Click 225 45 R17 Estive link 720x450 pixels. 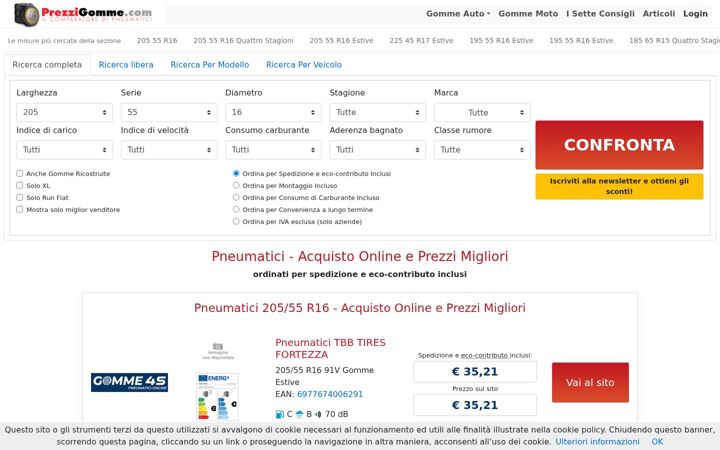coord(421,40)
